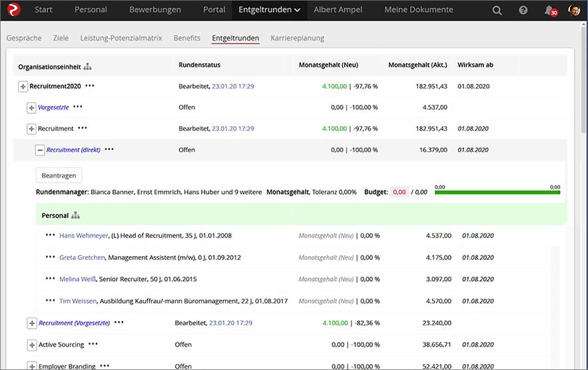Click the red Persis logo
This screenshot has width=588, height=370.
(13, 9)
